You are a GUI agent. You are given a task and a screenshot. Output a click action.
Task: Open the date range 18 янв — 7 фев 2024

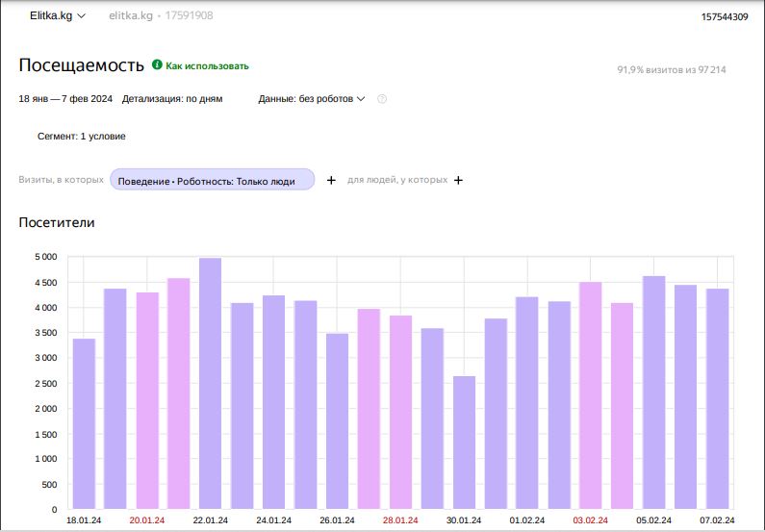click(65, 98)
